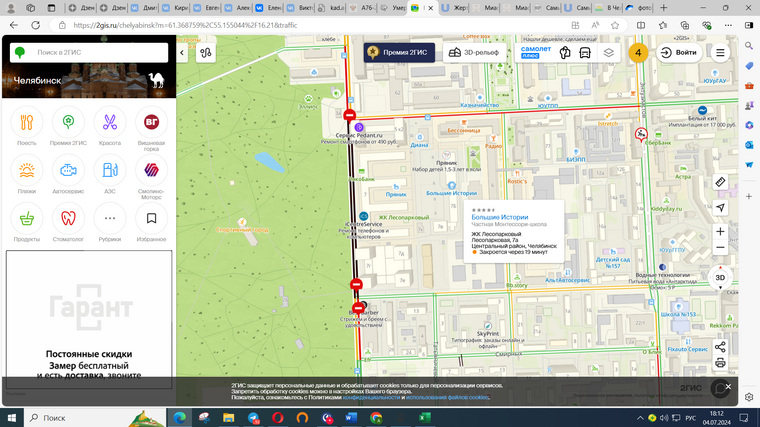The height and width of the screenshot is (427, 760).
Task: Toggle 3D-рельеф map mode
Action: coord(474,52)
